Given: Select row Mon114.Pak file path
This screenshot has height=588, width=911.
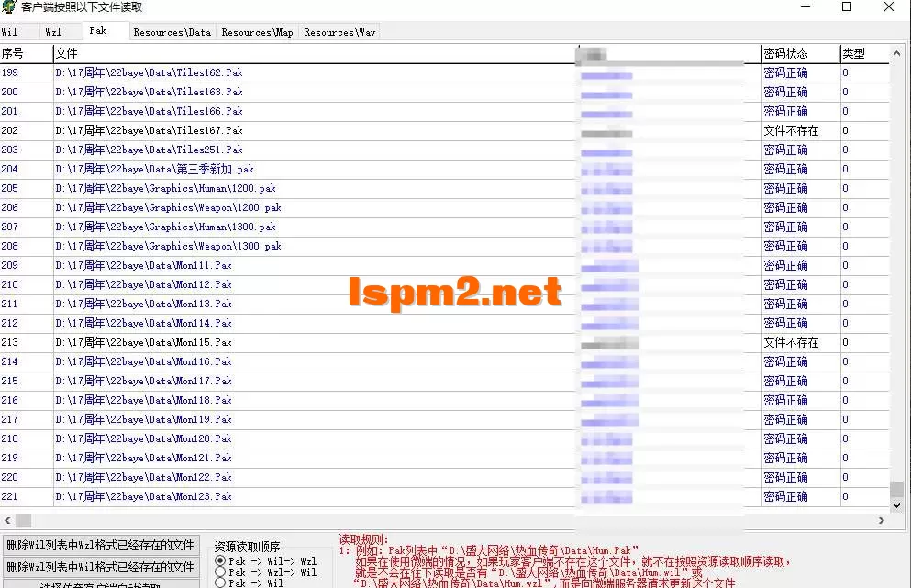Looking at the screenshot, I should click(143, 323).
